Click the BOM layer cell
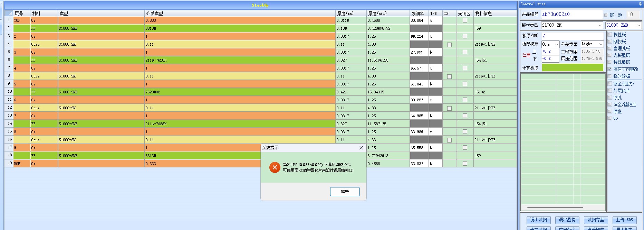 pyautogui.click(x=22, y=164)
